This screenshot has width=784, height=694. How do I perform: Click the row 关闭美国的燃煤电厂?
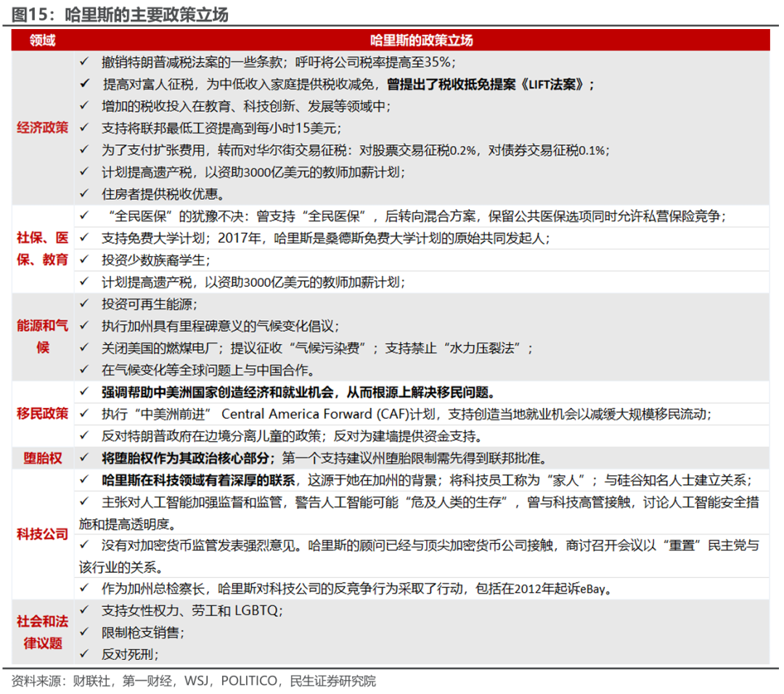[x=422, y=348]
